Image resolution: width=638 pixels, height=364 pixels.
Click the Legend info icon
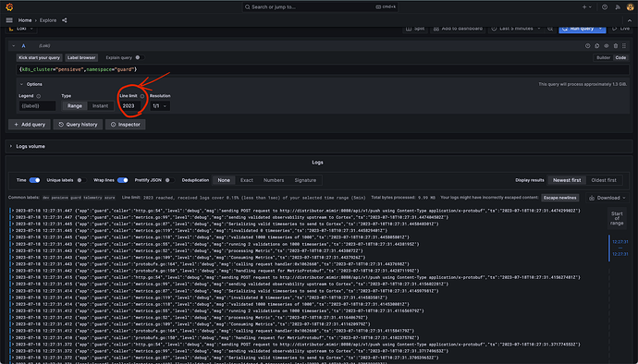click(x=39, y=96)
